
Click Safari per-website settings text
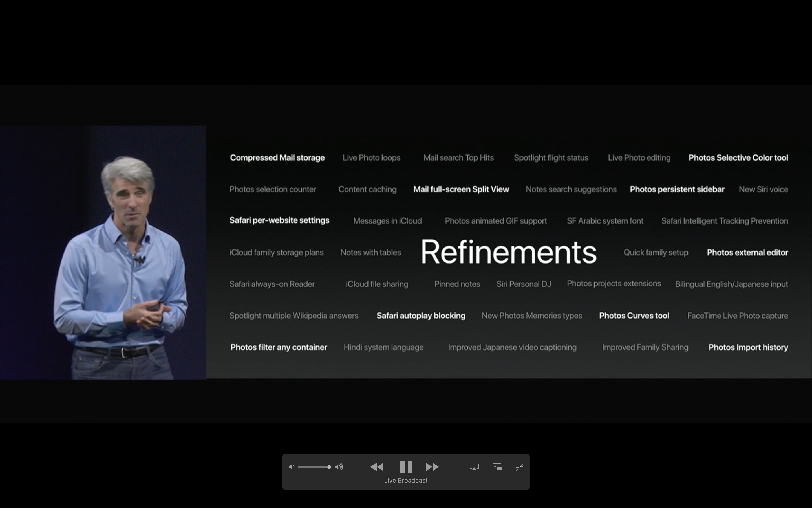pos(279,220)
